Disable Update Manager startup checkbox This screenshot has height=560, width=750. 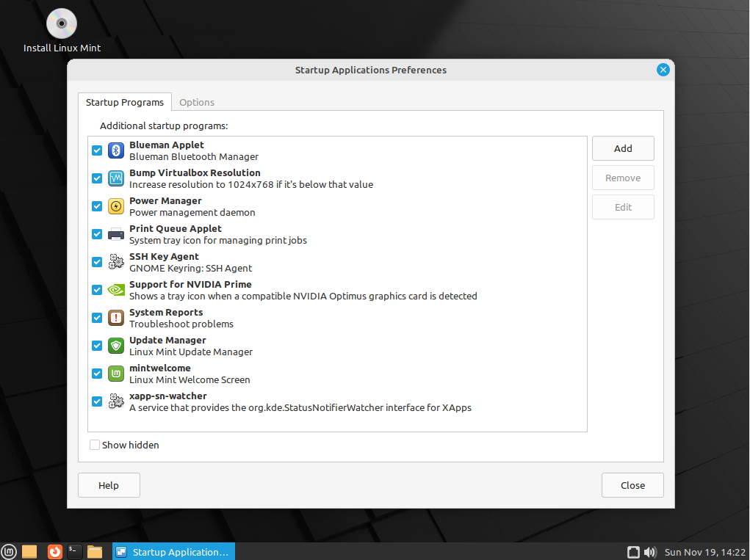(x=97, y=346)
